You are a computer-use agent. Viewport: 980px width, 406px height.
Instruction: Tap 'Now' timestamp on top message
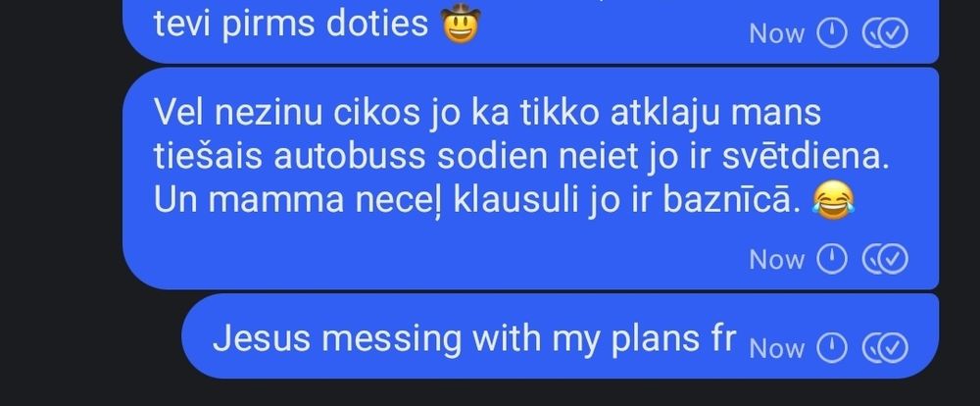(776, 33)
